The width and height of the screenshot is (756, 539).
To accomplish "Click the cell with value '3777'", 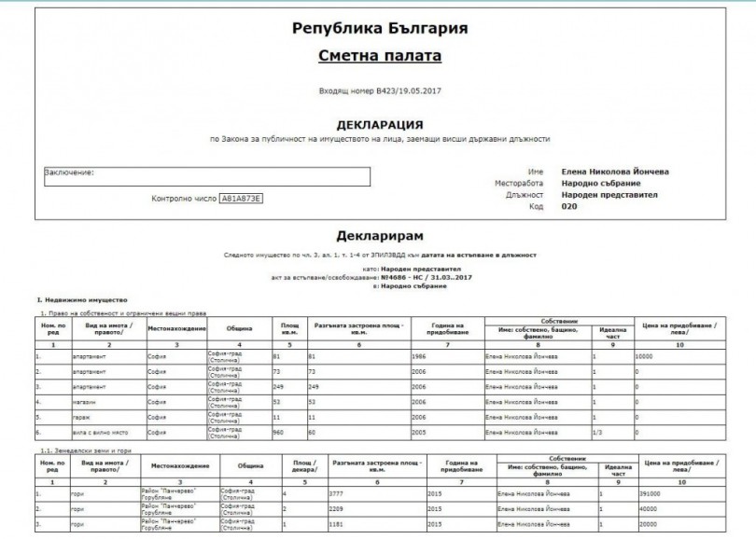I will click(x=377, y=493).
